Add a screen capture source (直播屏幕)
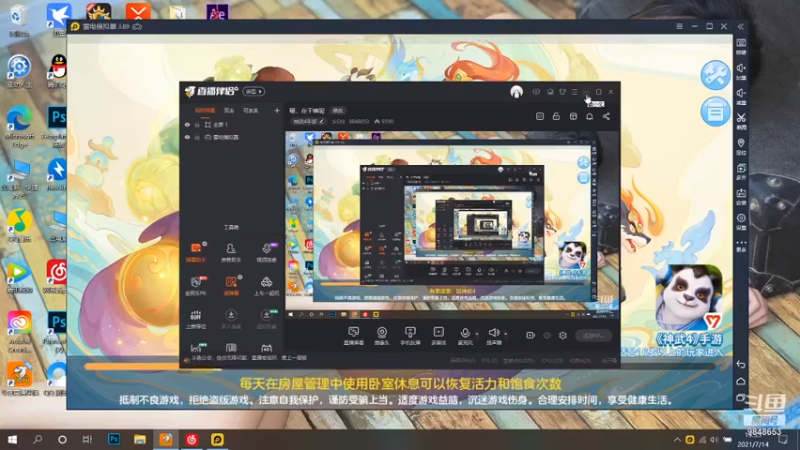 (x=354, y=336)
